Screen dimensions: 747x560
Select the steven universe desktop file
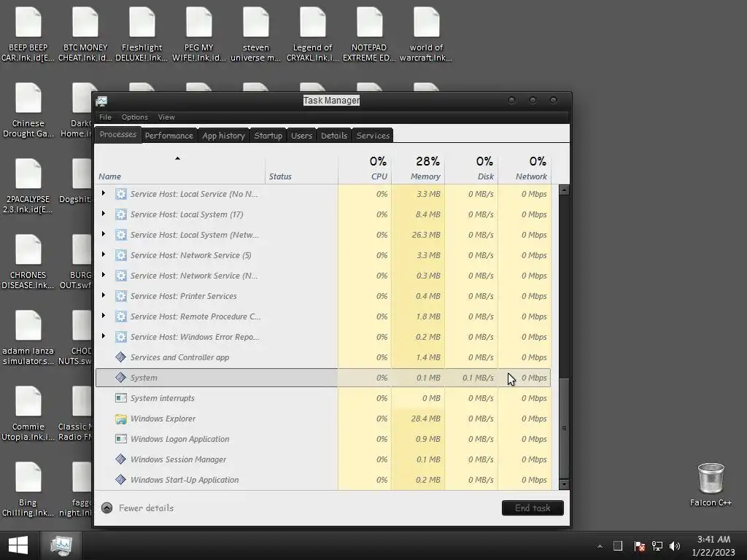(256, 34)
